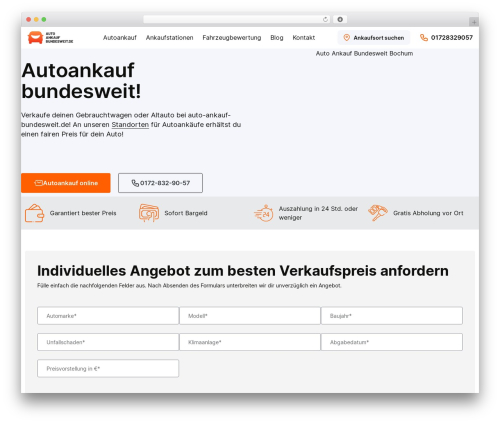Viewport: 500px width, 423px height.
Task: Focus the Preisvorstellung in € field
Action: click(108, 368)
